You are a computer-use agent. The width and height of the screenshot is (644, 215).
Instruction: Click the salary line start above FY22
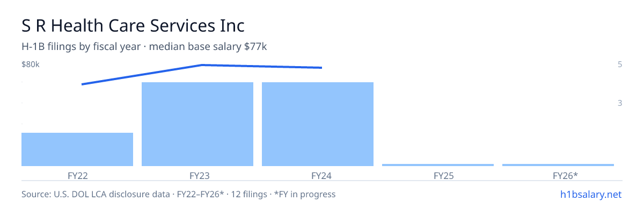(x=82, y=84)
